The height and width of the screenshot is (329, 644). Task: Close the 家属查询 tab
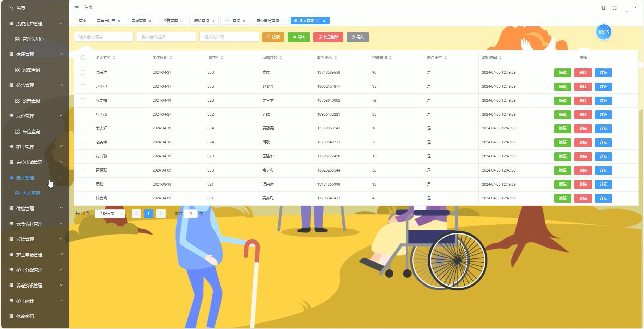pyautogui.click(x=150, y=21)
